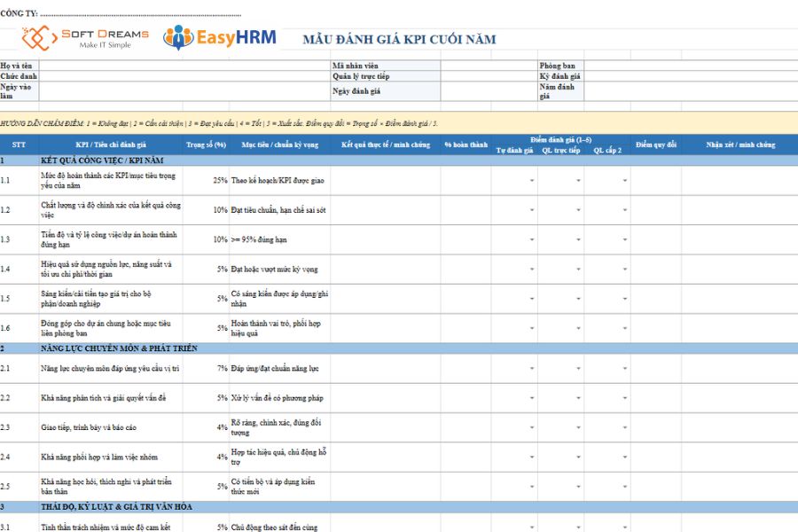Click the Quản lý trực tiếp value cell

click(489, 76)
